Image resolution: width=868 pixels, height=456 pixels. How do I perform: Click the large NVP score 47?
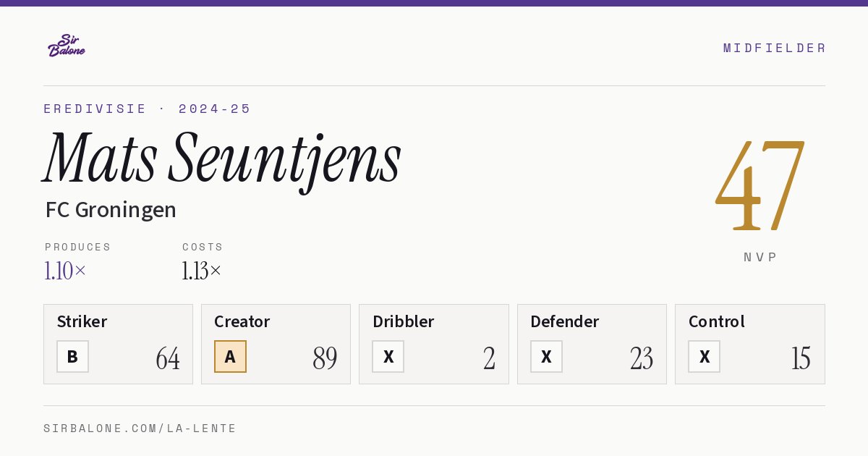point(760,186)
